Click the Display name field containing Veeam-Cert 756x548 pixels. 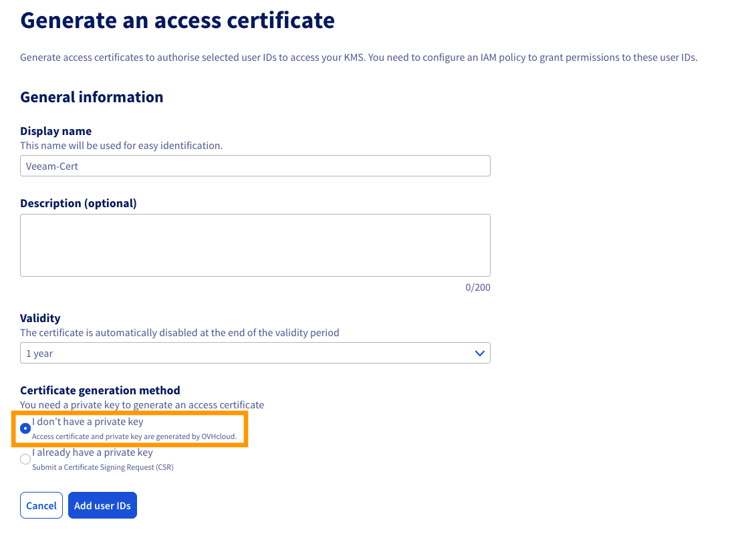coord(254,166)
